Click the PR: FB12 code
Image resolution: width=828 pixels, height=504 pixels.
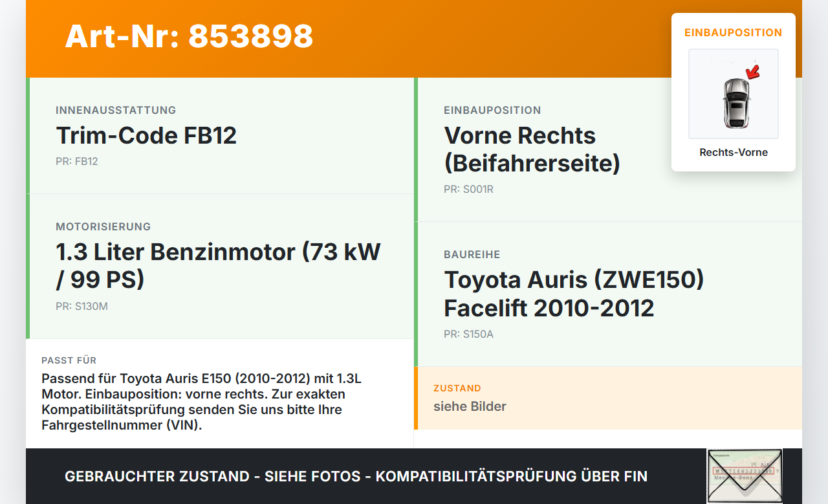click(77, 161)
